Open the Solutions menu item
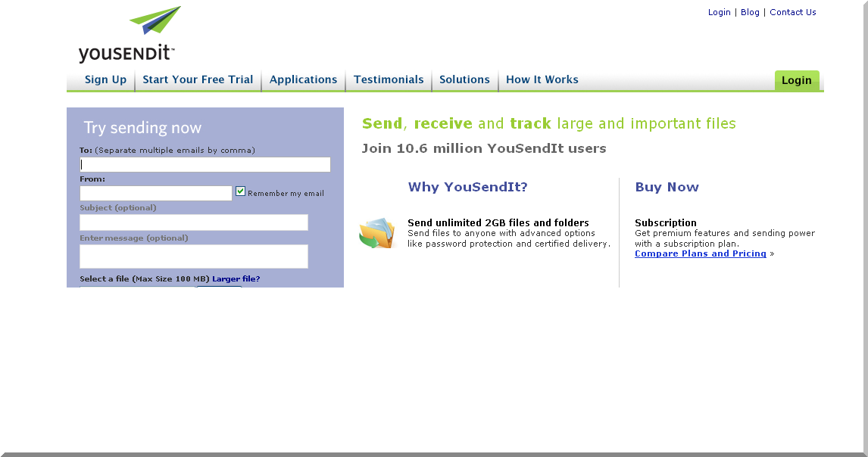Image resolution: width=868 pixels, height=457 pixels. [464, 79]
